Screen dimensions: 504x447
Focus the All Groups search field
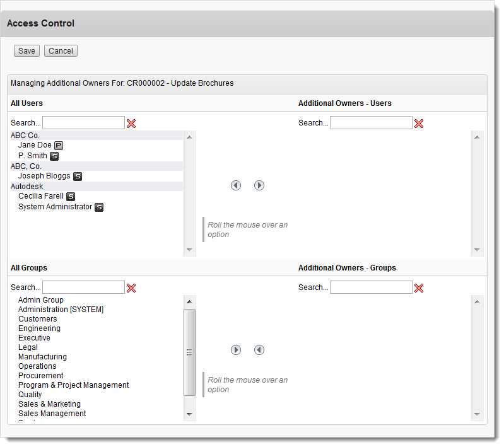tap(83, 287)
